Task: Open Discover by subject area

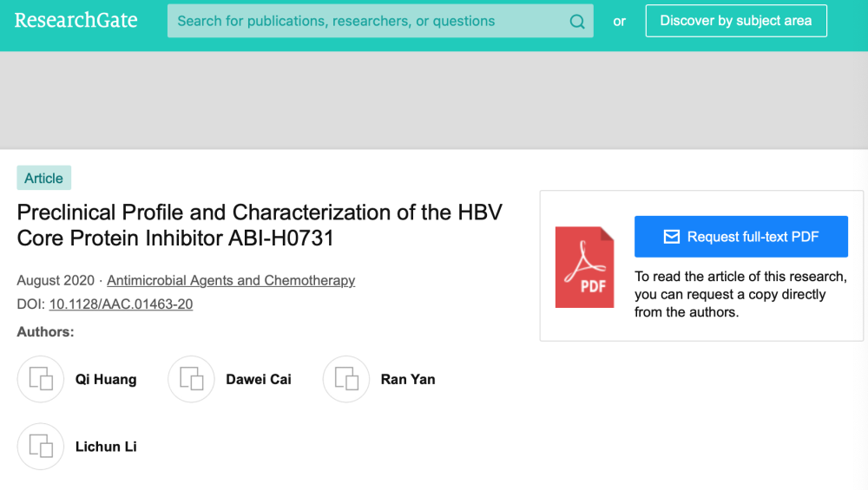Action: point(735,21)
